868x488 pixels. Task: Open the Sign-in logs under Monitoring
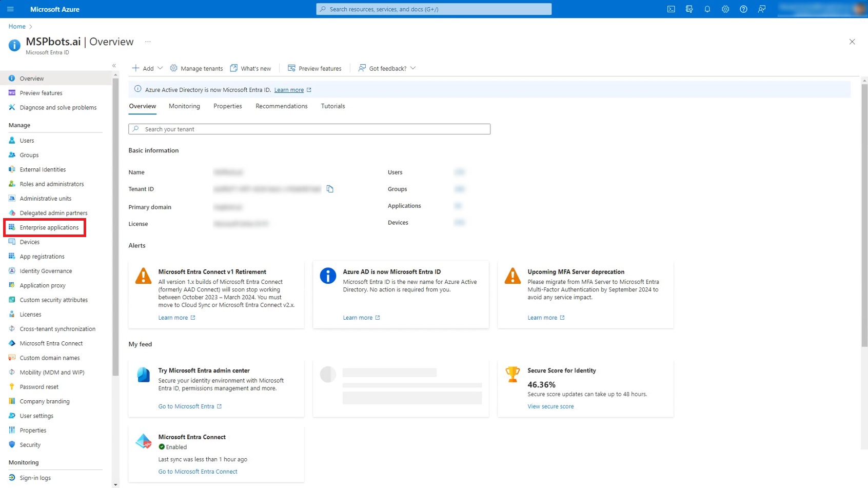click(x=36, y=477)
